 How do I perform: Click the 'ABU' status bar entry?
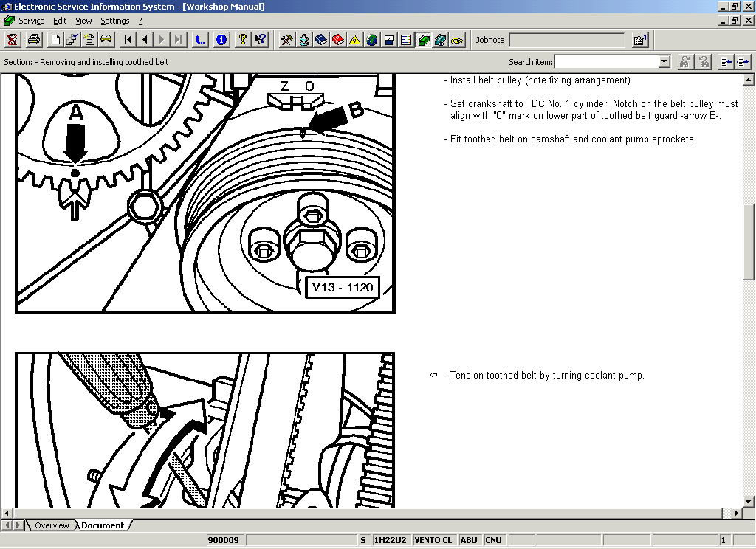(x=469, y=540)
